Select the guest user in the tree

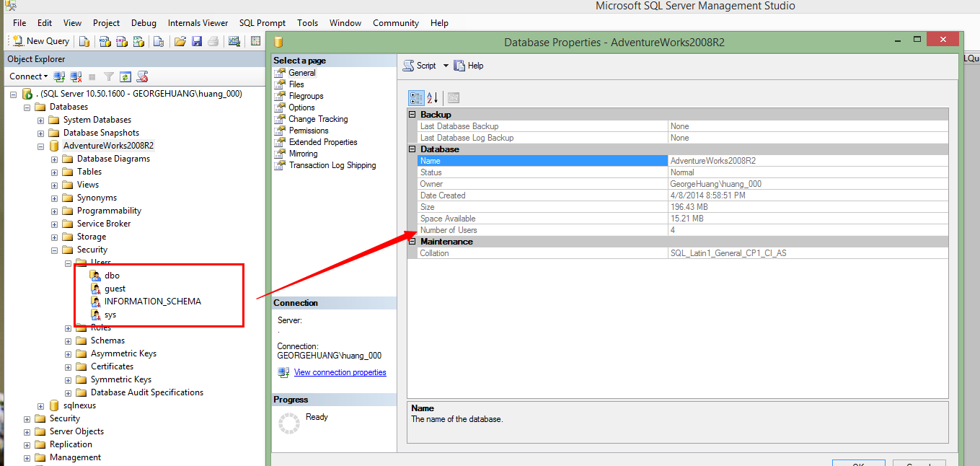(x=115, y=289)
